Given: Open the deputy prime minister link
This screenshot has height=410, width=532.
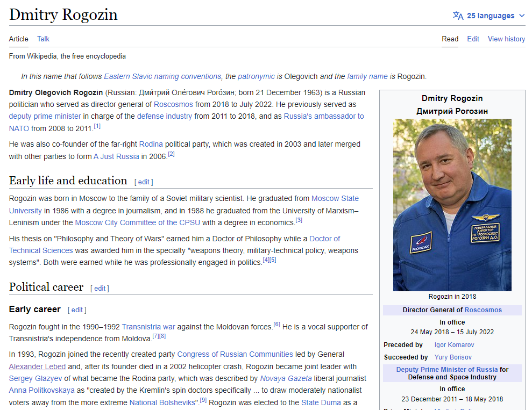Looking at the screenshot, I should click(x=45, y=116).
